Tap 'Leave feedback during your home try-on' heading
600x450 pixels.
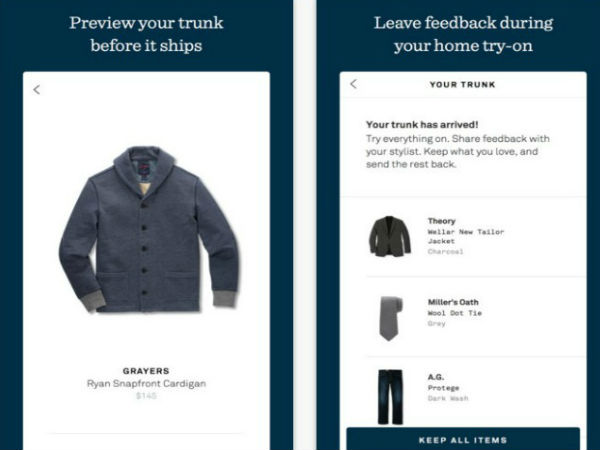(463, 34)
